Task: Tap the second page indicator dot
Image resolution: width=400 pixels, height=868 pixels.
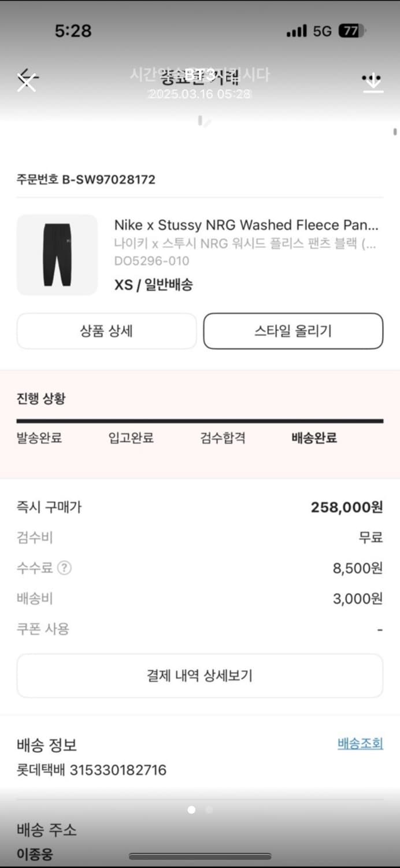Action: tap(209, 810)
